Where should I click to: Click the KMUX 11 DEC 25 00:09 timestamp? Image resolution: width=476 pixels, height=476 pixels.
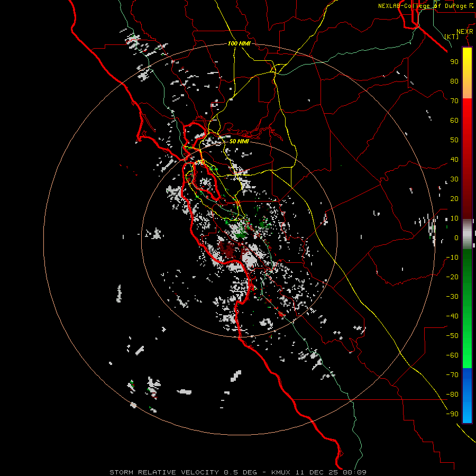pyautogui.click(x=319, y=472)
